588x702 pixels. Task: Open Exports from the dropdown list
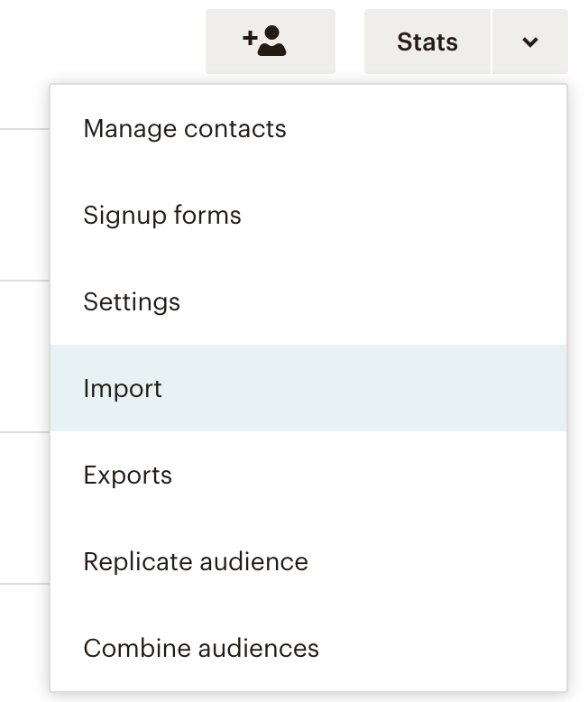coord(127,476)
